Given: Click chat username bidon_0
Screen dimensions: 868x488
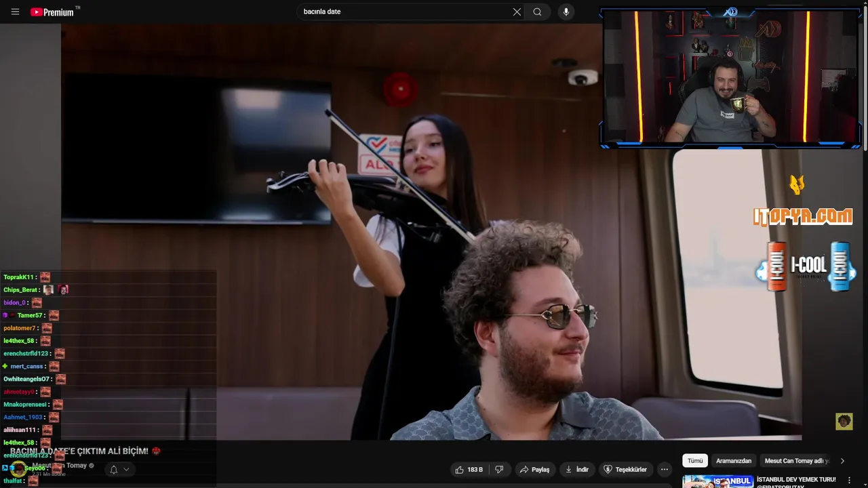Looking at the screenshot, I should point(14,303).
